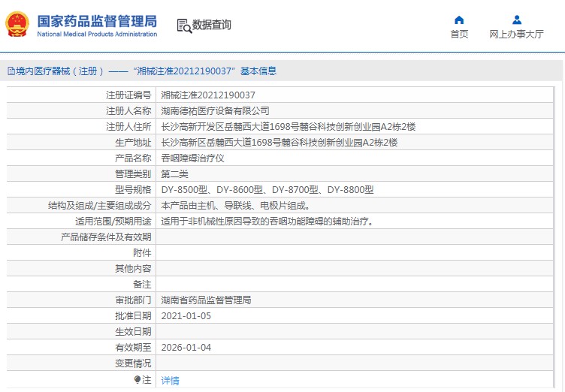
Task: Click the 型号规格 row label
Action: click(133, 190)
